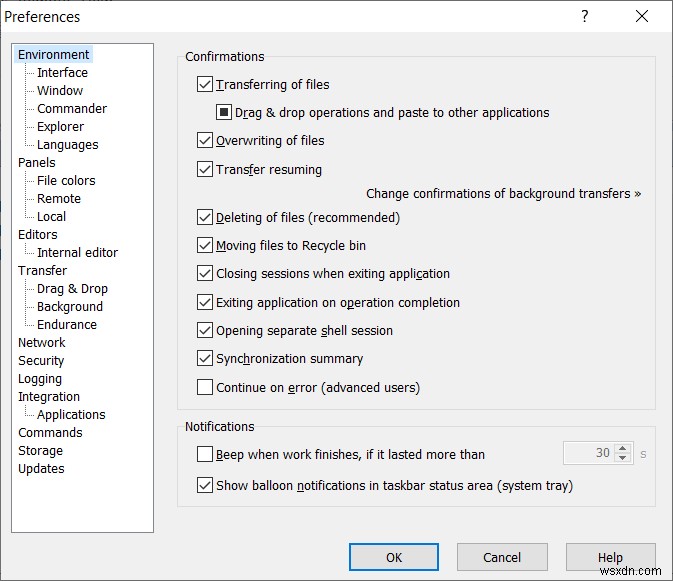Select Internal editor item

78,253
